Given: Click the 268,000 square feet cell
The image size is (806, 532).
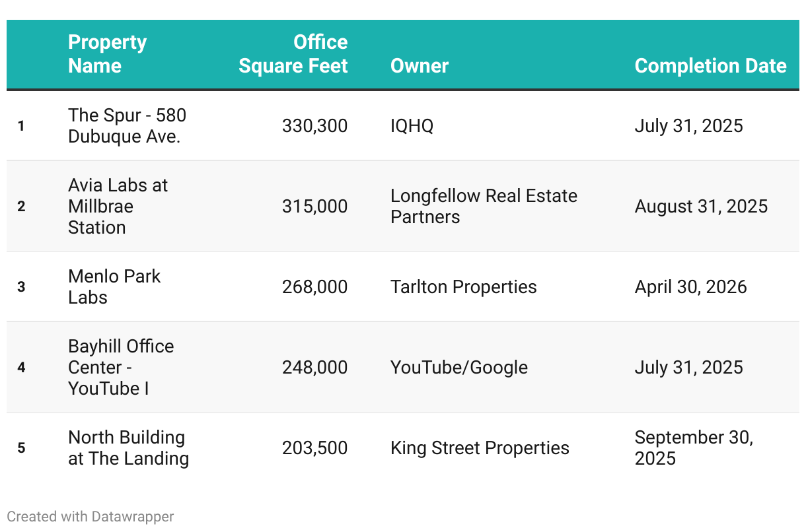Looking at the screenshot, I should [314, 286].
